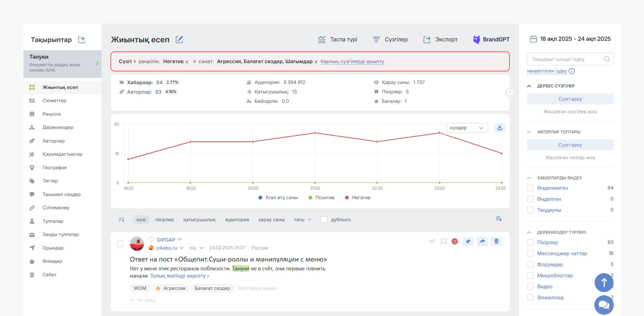Collapse ДЕРБЕС СҮЗГІЛЕР section

[529, 86]
